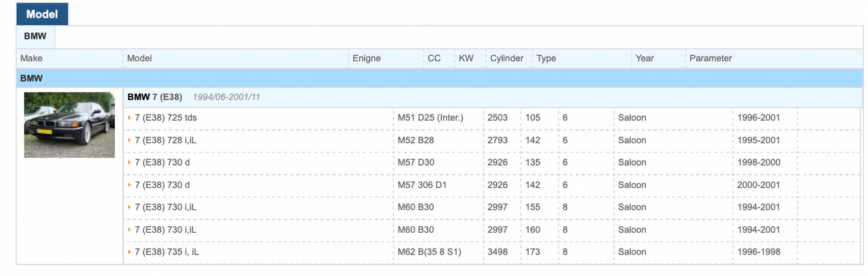This screenshot has height=276, width=868.
Task: Open the Model tab
Action: click(42, 14)
